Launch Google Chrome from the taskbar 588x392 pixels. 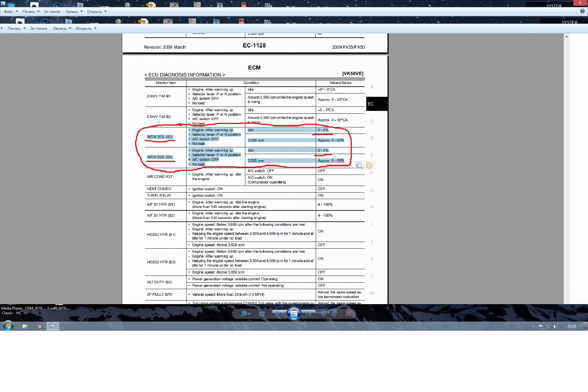click(39, 326)
